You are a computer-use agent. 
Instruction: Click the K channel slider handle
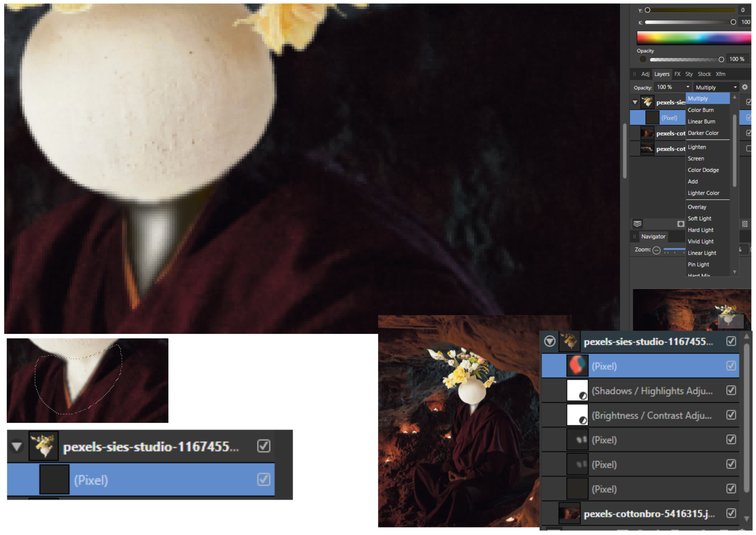point(733,22)
